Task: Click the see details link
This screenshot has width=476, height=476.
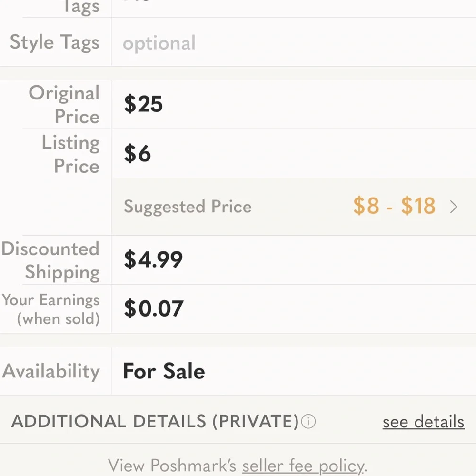Action: point(424,422)
